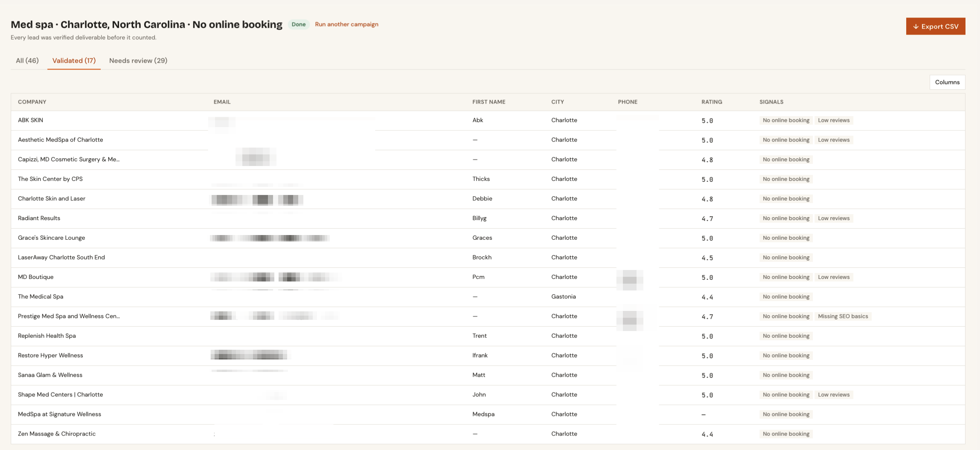Open Prestige Med Spa and Wellness lead
Screen dimensions: 980x450
point(69,316)
